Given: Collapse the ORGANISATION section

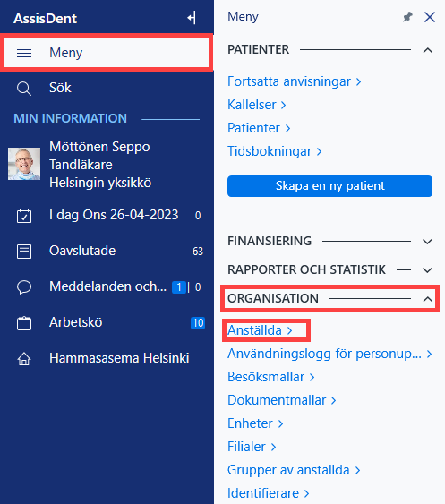Looking at the screenshot, I should (427, 299).
